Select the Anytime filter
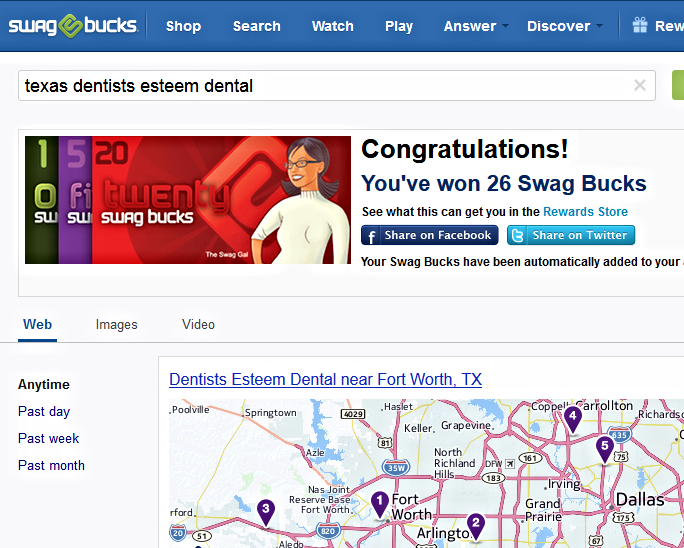Image resolution: width=684 pixels, height=548 pixels. tap(44, 384)
